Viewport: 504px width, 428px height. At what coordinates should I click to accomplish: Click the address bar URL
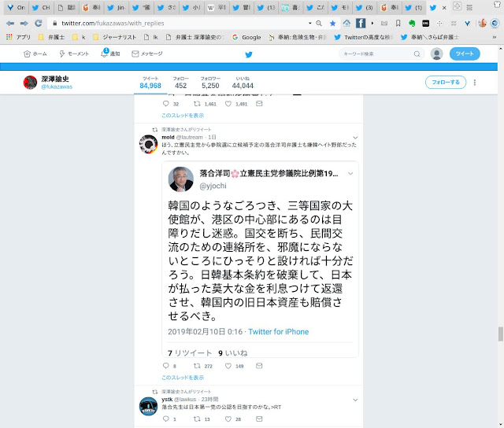coord(113,23)
